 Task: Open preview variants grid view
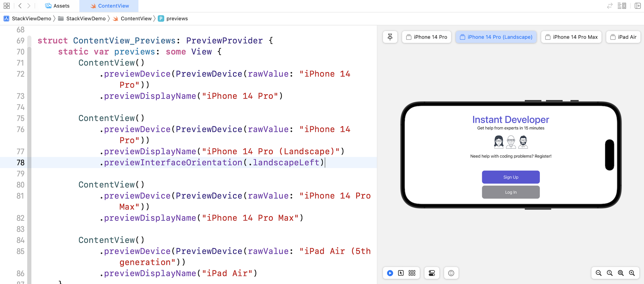click(x=412, y=273)
